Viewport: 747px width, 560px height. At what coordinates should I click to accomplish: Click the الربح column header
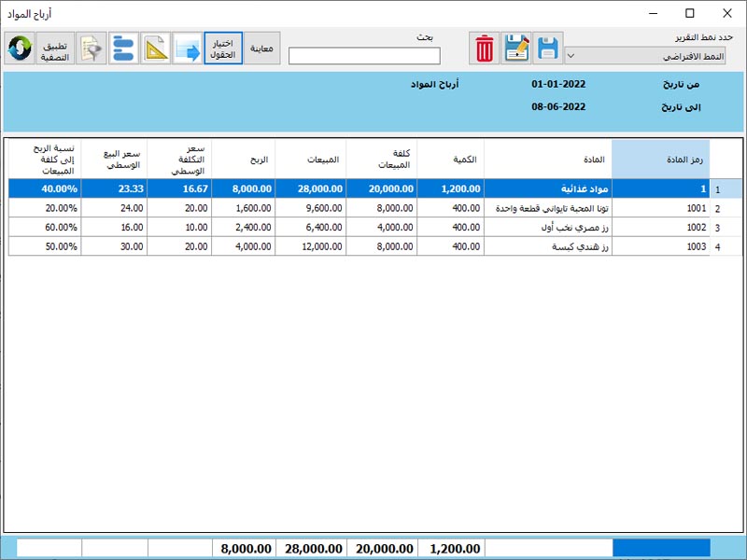pos(244,160)
